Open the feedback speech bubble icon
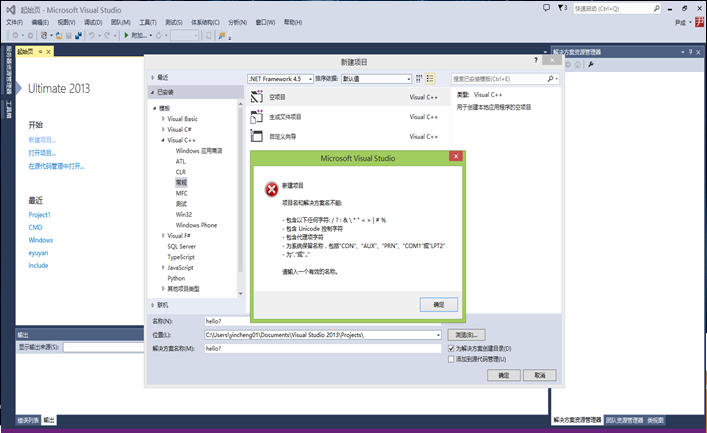 point(546,8)
